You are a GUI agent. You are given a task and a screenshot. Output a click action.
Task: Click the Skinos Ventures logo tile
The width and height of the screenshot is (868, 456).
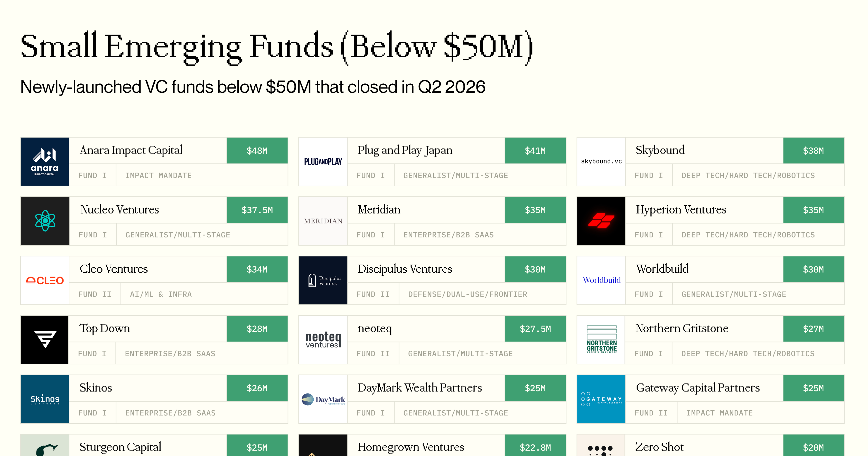[x=45, y=399]
